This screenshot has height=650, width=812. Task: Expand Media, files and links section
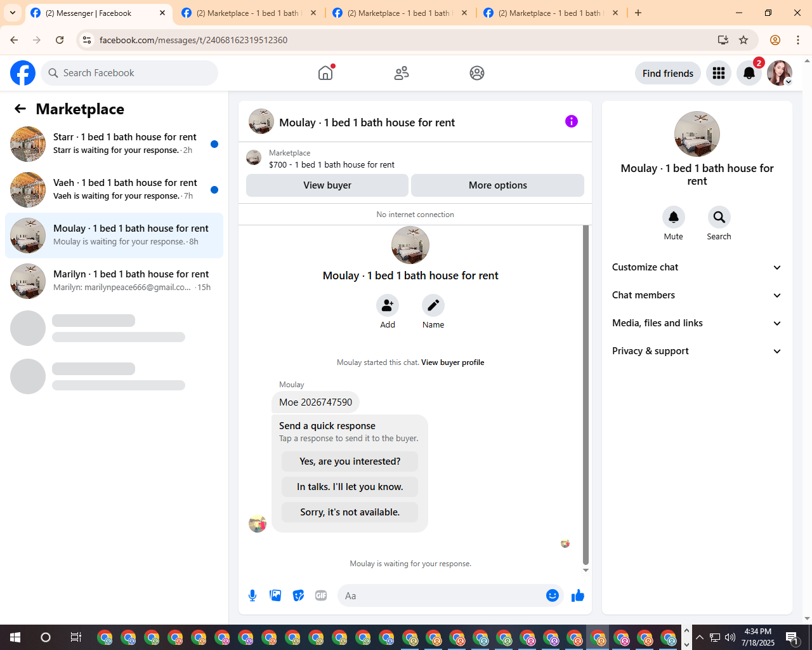697,323
